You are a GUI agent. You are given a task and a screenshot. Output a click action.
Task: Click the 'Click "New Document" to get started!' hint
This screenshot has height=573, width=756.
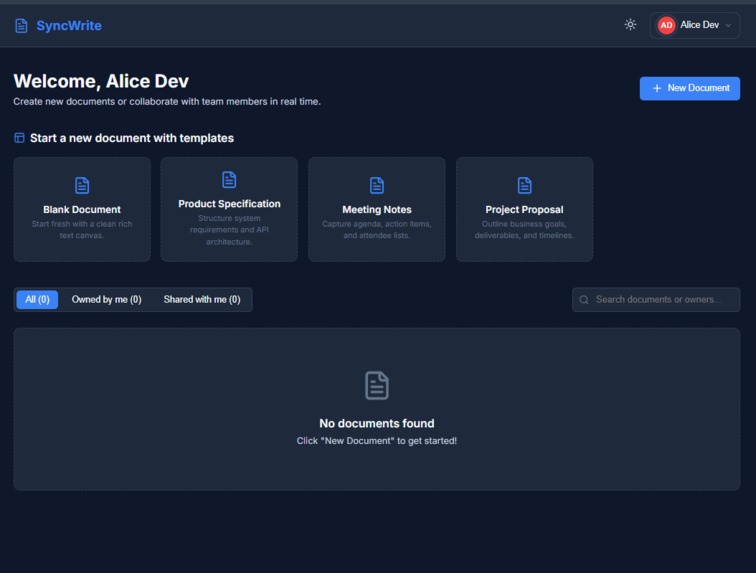tap(377, 441)
